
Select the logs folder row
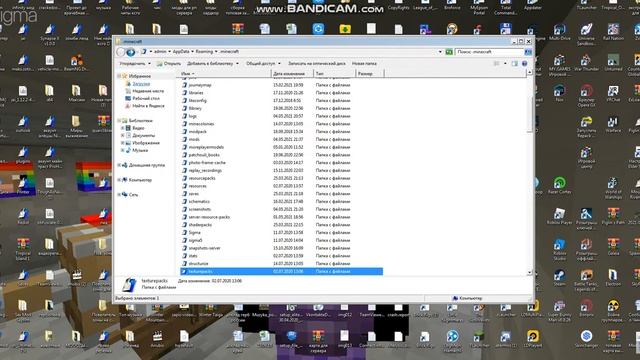(x=282, y=116)
